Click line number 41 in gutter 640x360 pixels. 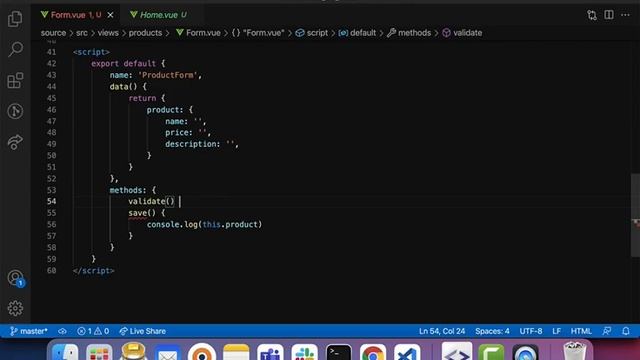pos(51,52)
